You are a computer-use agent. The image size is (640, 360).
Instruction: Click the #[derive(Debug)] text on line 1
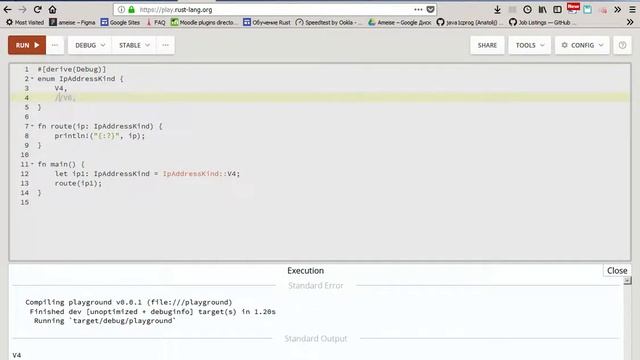pos(72,69)
